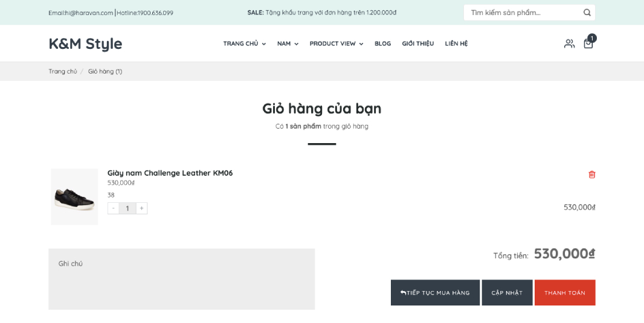This screenshot has height=323, width=644.
Task: Click the size 38 variant text
Action: (111, 195)
